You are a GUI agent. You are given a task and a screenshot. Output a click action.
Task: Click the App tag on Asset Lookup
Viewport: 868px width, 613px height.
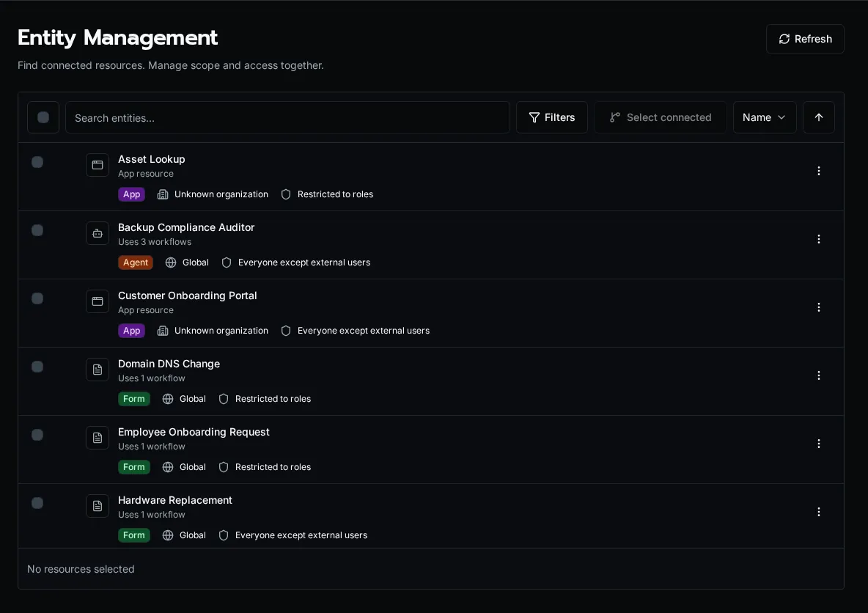coord(132,194)
